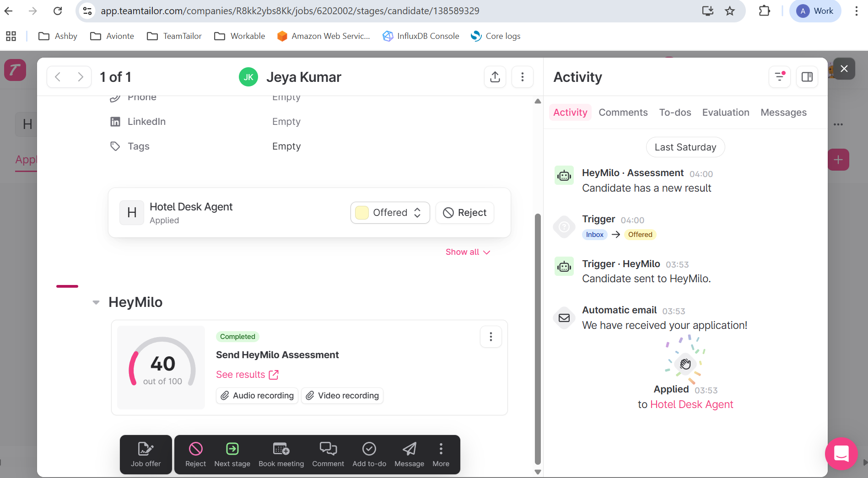
Task: Open HeyMilo assessment card options menu
Action: (x=491, y=337)
